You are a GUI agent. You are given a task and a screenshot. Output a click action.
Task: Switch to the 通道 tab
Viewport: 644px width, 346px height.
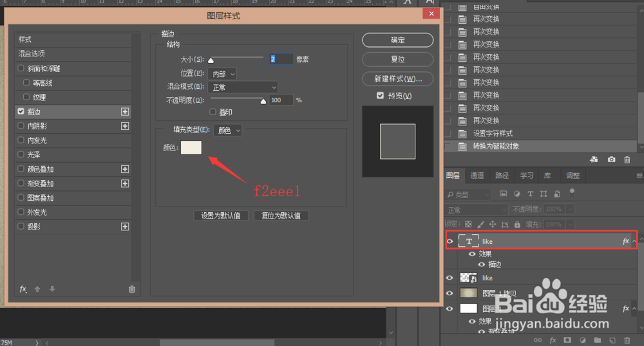[477, 176]
